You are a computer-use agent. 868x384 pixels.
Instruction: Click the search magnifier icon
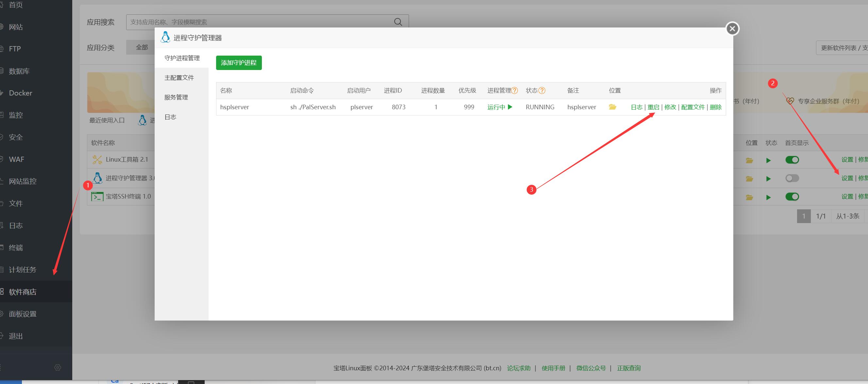click(398, 22)
